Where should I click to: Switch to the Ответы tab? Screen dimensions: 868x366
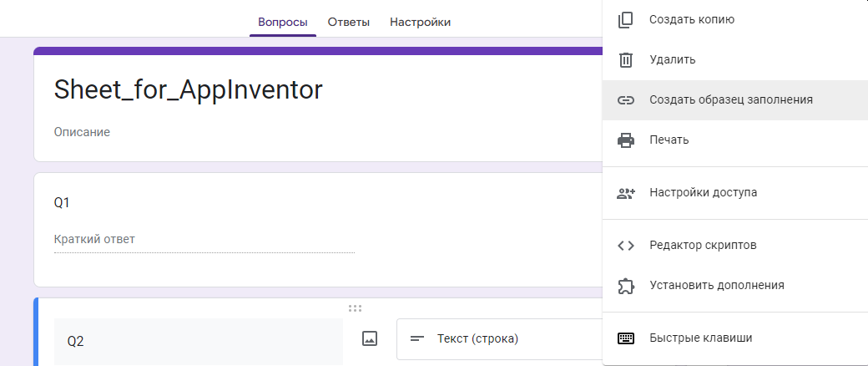(349, 22)
